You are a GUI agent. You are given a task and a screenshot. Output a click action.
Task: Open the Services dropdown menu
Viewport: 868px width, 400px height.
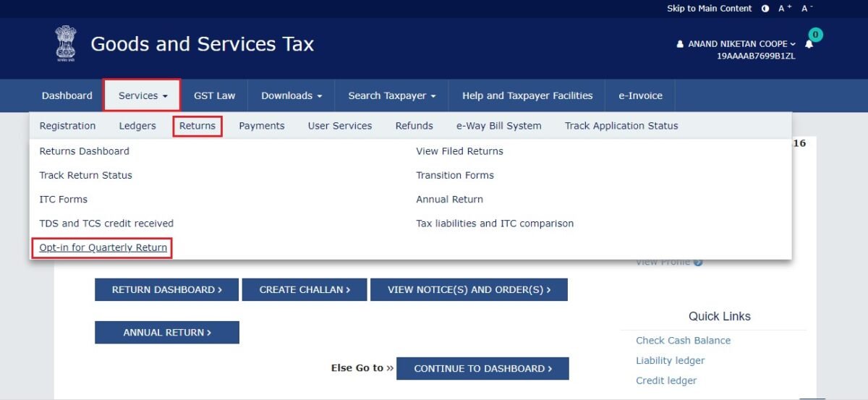142,95
